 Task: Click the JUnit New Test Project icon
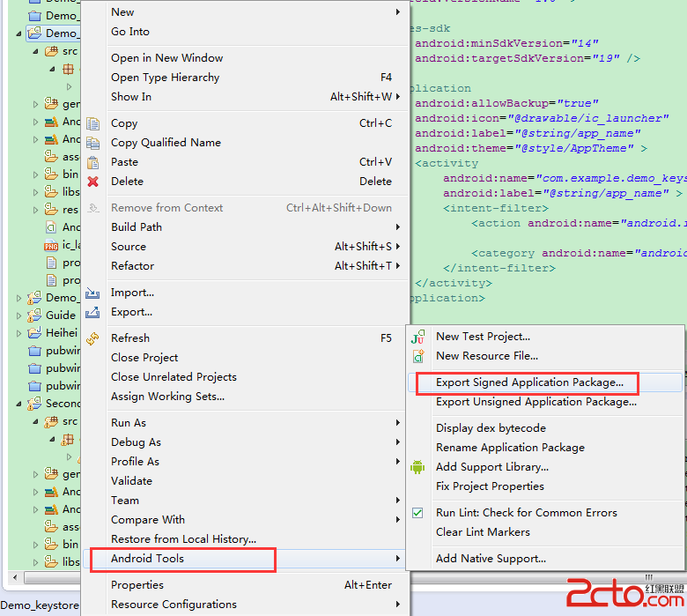coord(418,337)
